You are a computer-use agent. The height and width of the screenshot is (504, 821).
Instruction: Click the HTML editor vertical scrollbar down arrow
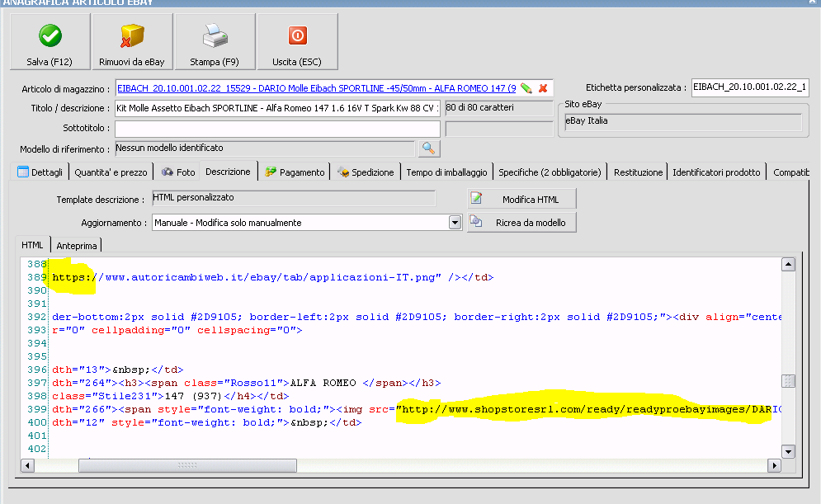click(x=788, y=451)
